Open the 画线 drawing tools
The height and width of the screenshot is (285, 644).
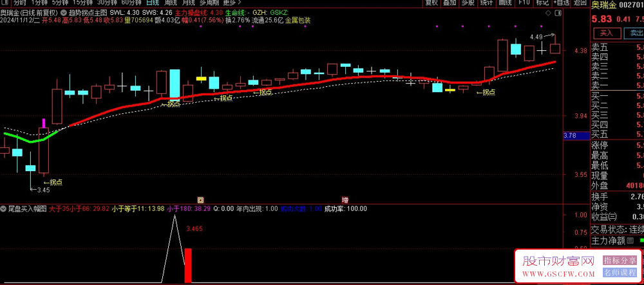coord(505,3)
